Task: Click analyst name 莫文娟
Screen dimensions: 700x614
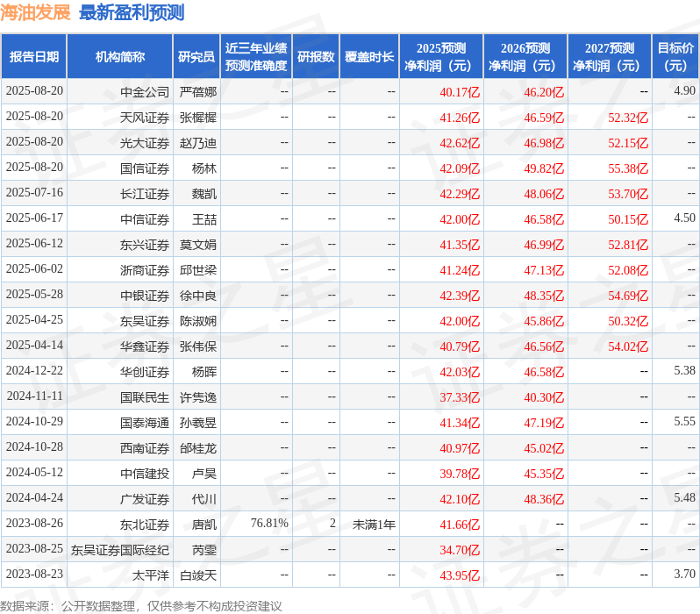Action: pos(197,245)
